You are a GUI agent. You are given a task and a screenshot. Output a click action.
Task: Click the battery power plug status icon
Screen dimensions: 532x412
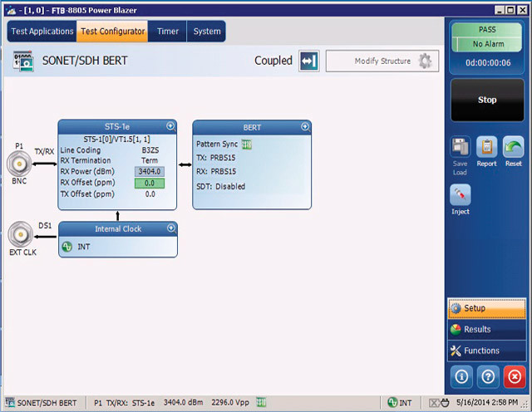(x=439, y=403)
